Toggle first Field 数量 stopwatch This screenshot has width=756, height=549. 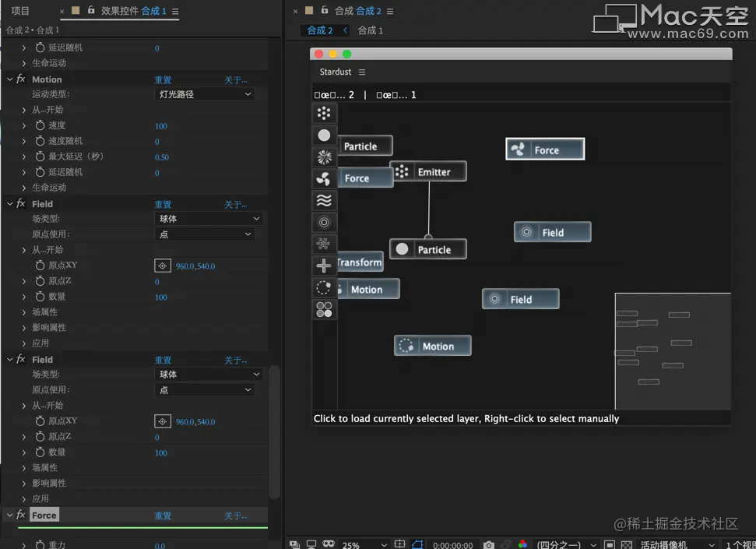[40, 296]
